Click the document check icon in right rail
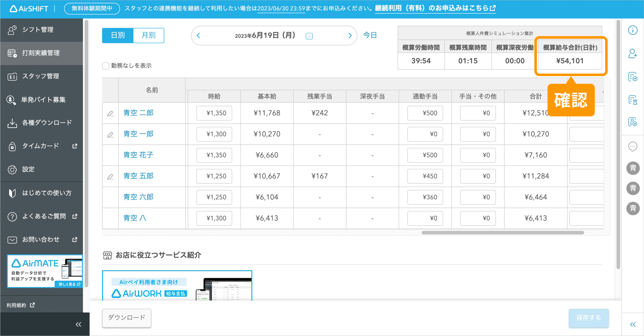Screen dimensions: 644x336 point(632,77)
